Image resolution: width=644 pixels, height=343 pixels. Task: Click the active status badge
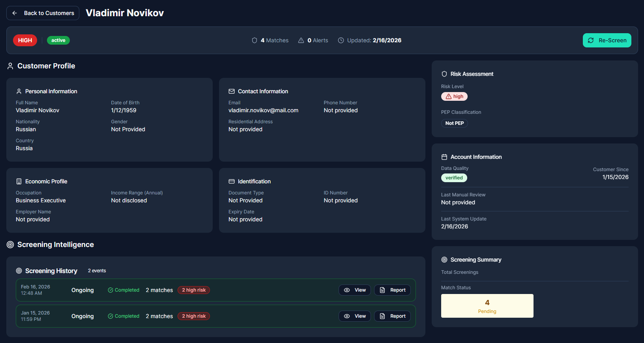58,40
